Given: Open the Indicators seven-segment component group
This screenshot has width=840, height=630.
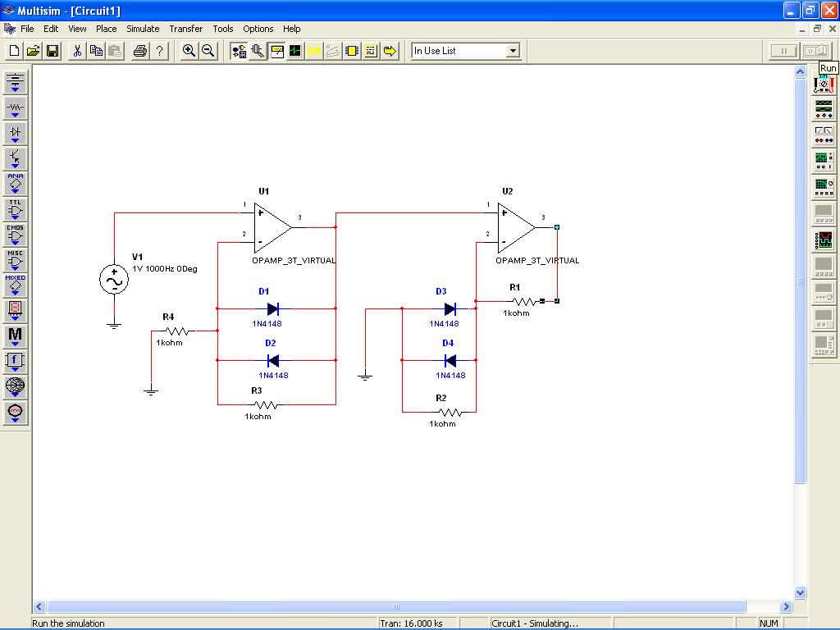Looking at the screenshot, I should pyautogui.click(x=15, y=310).
